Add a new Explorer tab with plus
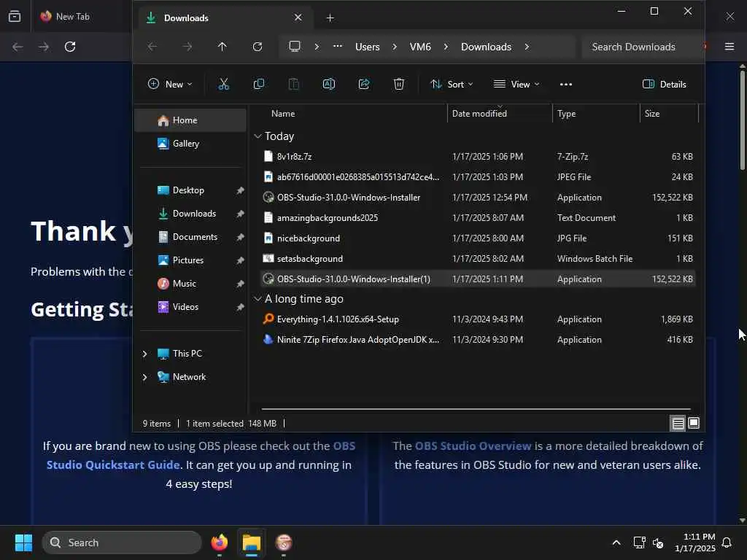The image size is (747, 560). (x=330, y=18)
